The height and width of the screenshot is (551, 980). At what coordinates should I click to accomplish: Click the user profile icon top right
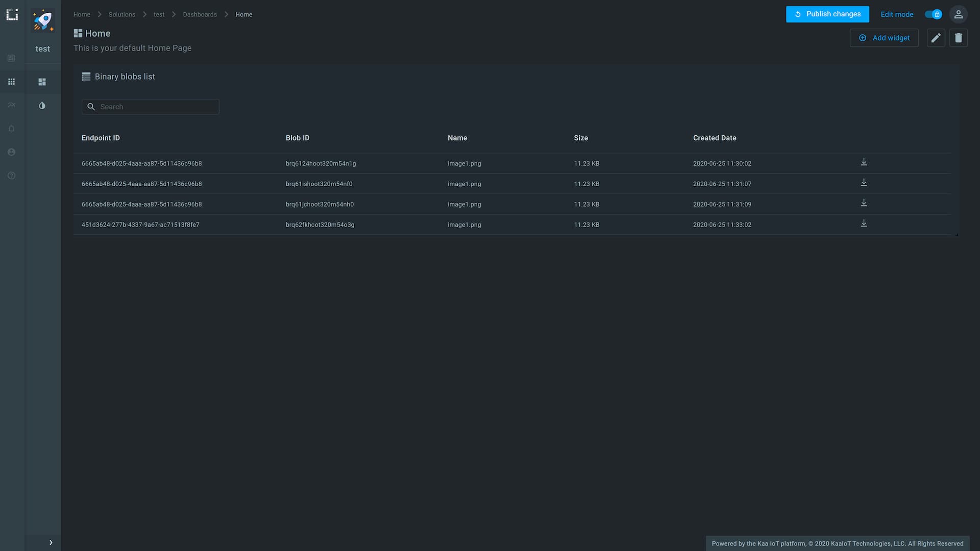coord(959,14)
